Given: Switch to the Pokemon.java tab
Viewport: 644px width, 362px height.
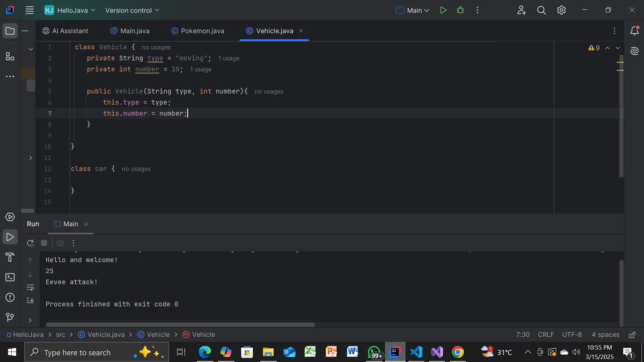Looking at the screenshot, I should (197, 31).
